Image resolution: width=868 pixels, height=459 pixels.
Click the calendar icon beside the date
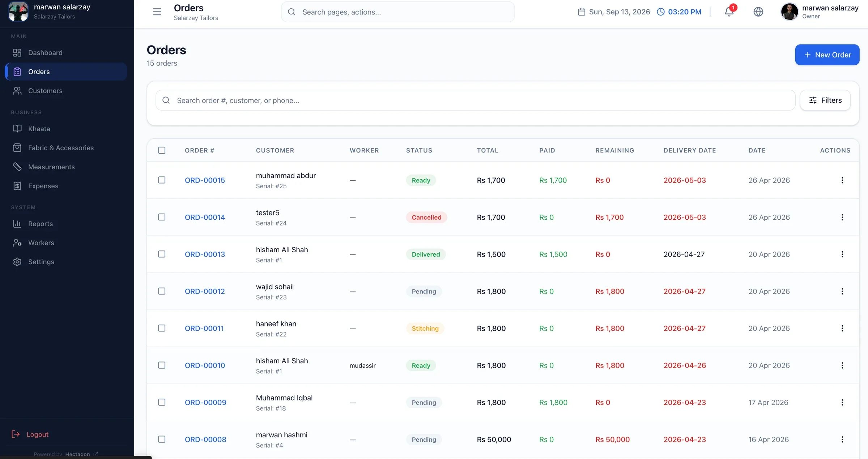(582, 12)
